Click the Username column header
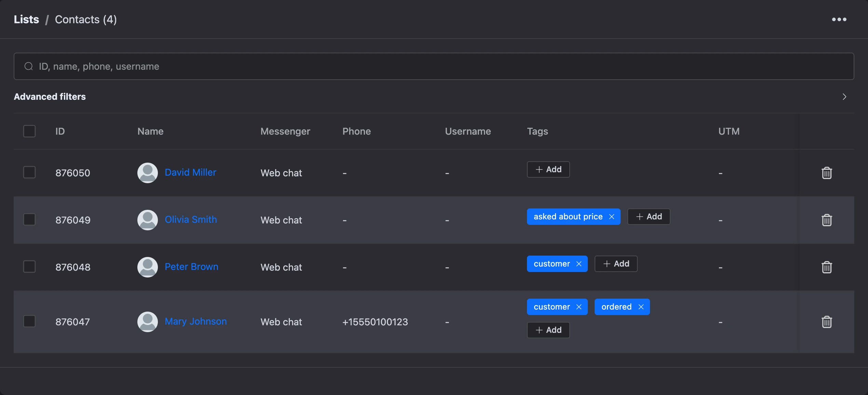Viewport: 868px width, 395px height. point(468,131)
